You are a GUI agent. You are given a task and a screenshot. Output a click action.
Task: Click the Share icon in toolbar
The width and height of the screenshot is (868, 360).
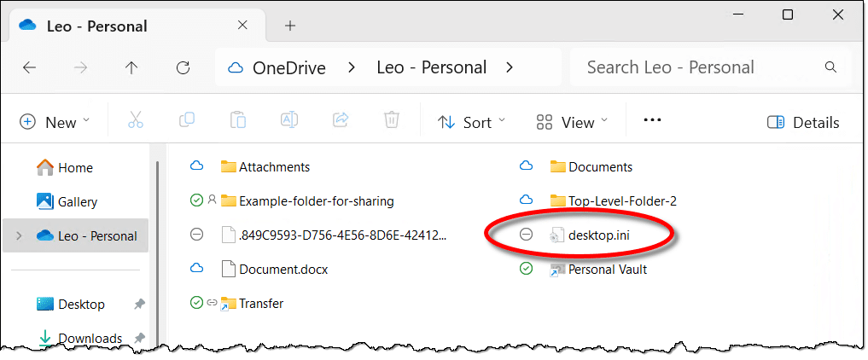pyautogui.click(x=341, y=121)
